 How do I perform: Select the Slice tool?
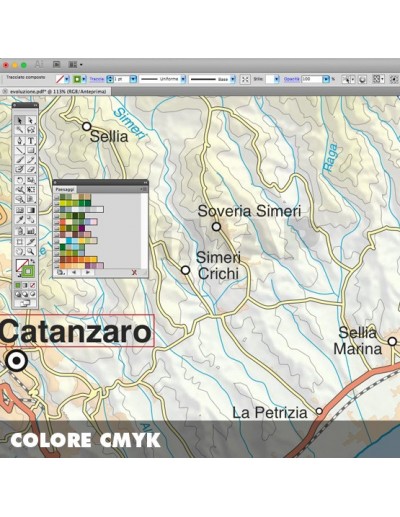[x=30, y=241]
